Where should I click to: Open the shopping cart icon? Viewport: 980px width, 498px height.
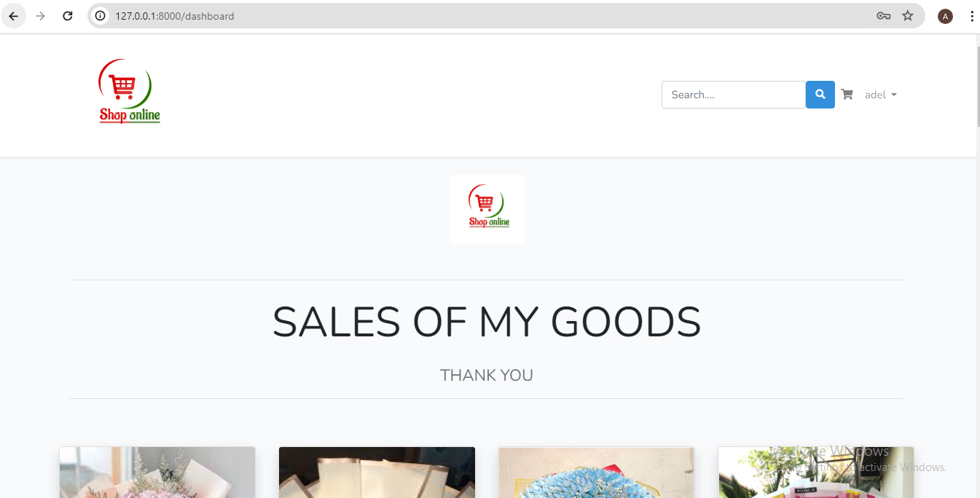point(847,95)
